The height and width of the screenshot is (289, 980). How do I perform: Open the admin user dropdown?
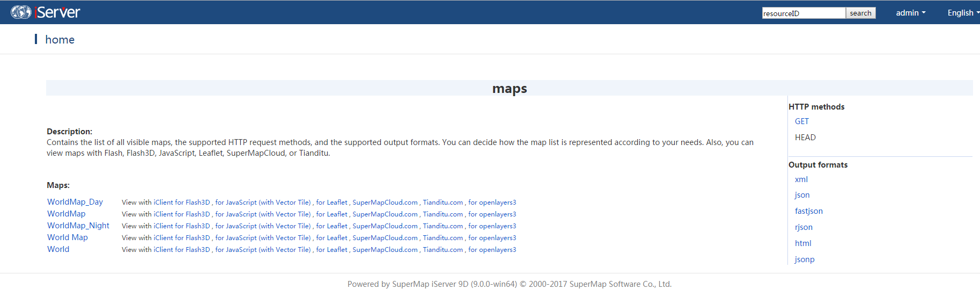tap(910, 13)
